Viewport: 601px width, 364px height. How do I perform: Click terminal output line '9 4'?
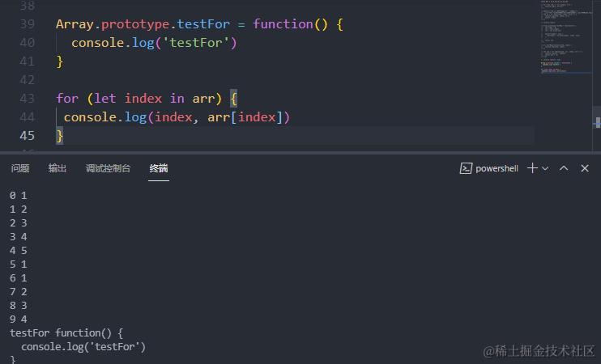pos(19,320)
